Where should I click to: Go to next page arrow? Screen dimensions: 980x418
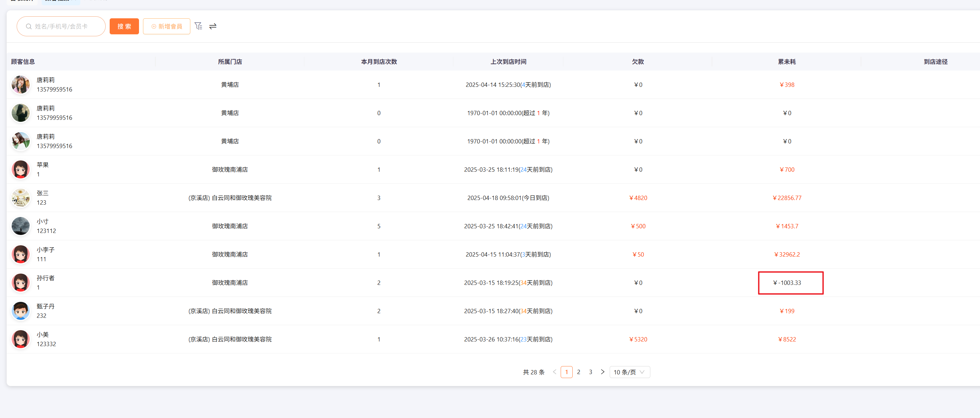(x=602, y=372)
